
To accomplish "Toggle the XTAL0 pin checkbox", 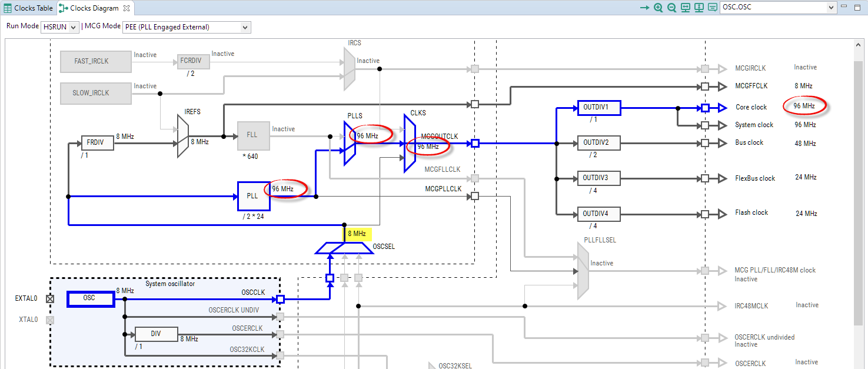I will [50, 320].
